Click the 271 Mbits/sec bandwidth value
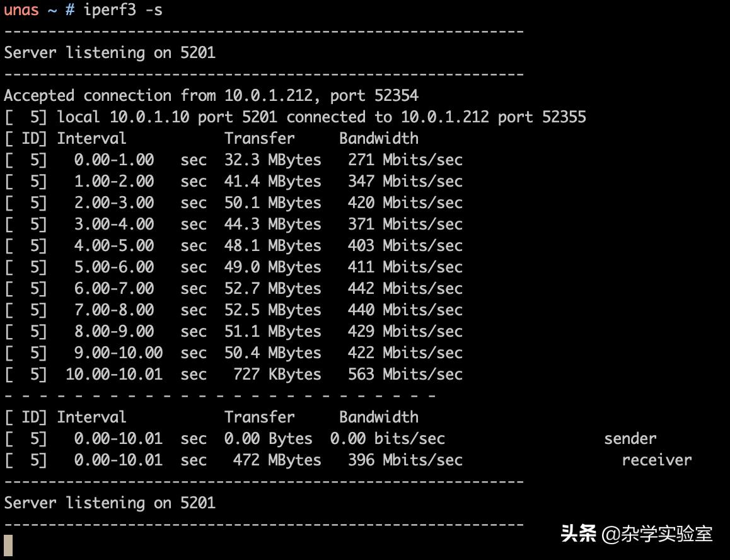 (405, 160)
